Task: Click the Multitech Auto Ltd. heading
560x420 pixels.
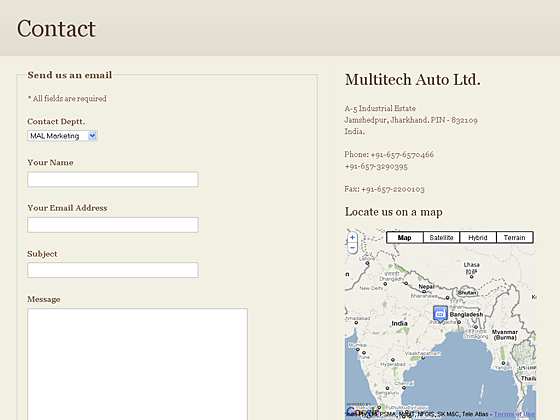Action: tap(412, 79)
